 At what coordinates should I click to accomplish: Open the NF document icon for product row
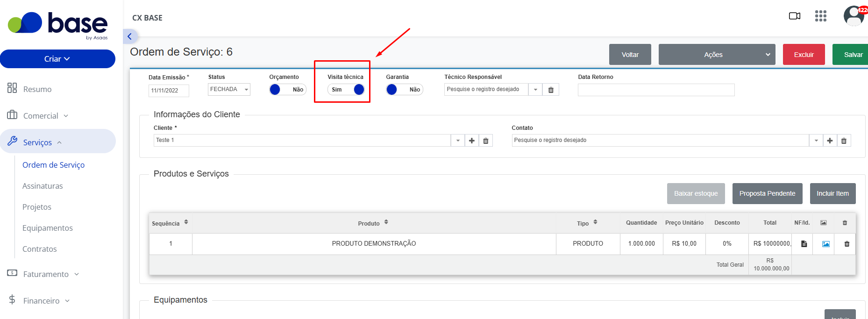[804, 244]
